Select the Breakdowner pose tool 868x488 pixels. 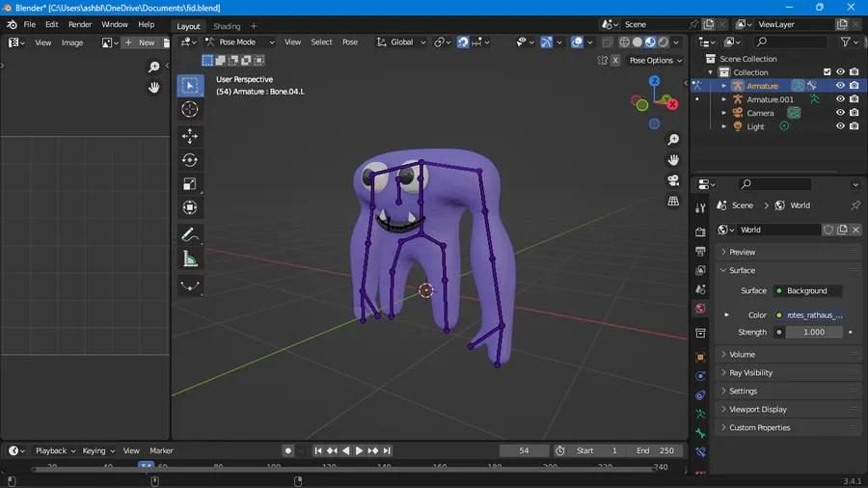190,286
